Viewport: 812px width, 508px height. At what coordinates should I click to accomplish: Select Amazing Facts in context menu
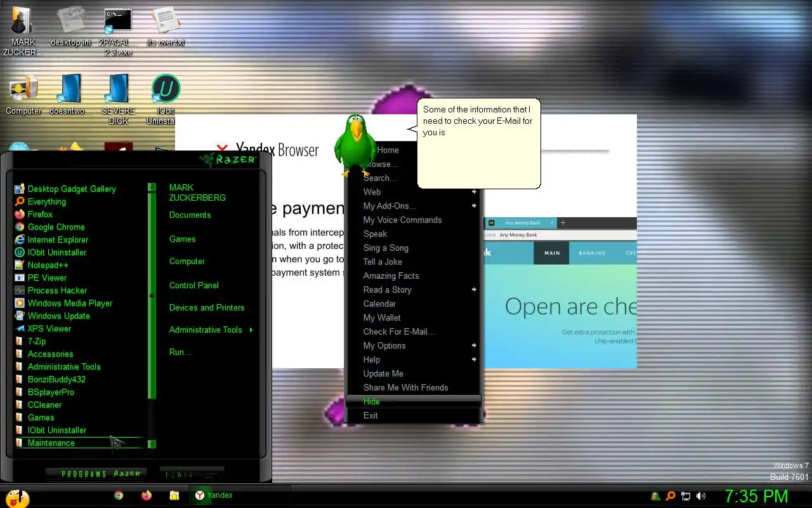pos(413,276)
